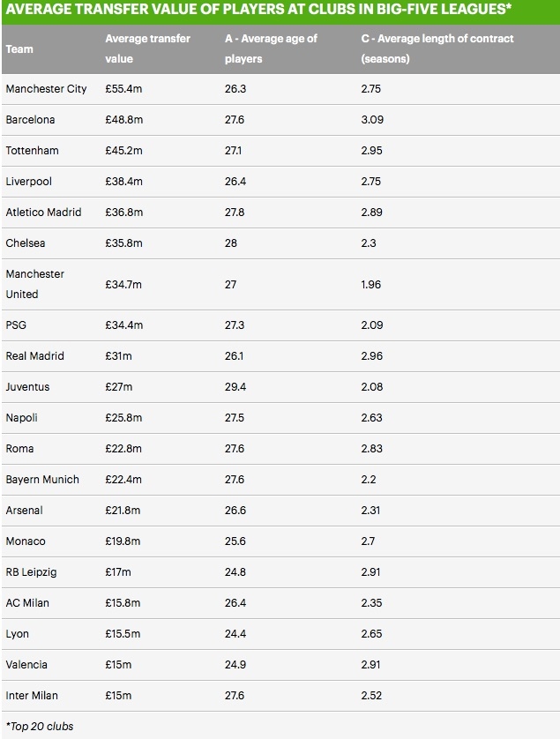Select Manchester United's £34.7m value

click(123, 285)
